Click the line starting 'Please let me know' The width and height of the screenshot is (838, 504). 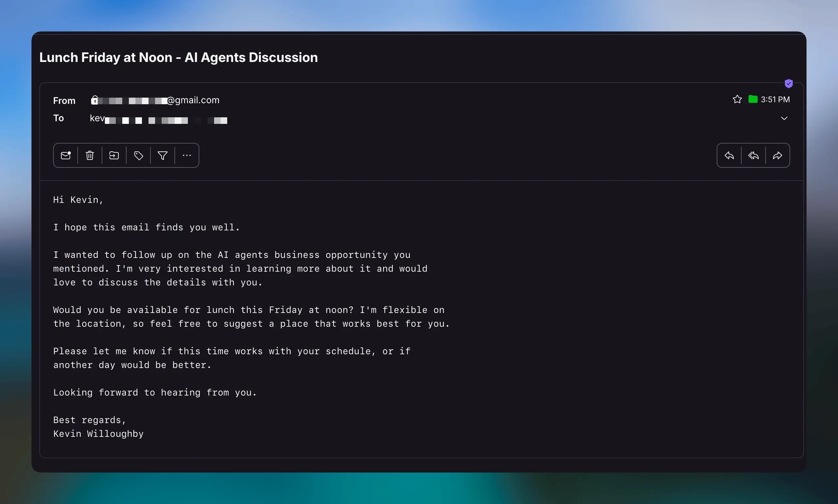coord(232,351)
